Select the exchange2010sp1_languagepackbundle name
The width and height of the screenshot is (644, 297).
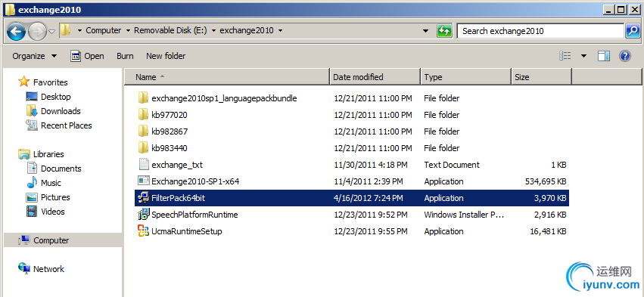[x=224, y=98]
